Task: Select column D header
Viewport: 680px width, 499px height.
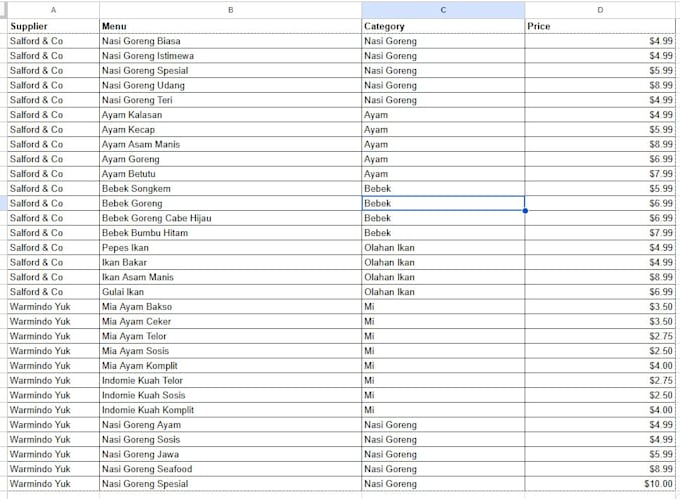Action: [x=600, y=10]
